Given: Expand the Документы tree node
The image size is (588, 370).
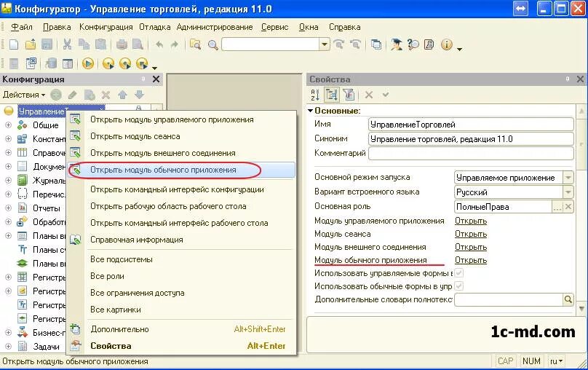Looking at the screenshot, I should click(8, 167).
